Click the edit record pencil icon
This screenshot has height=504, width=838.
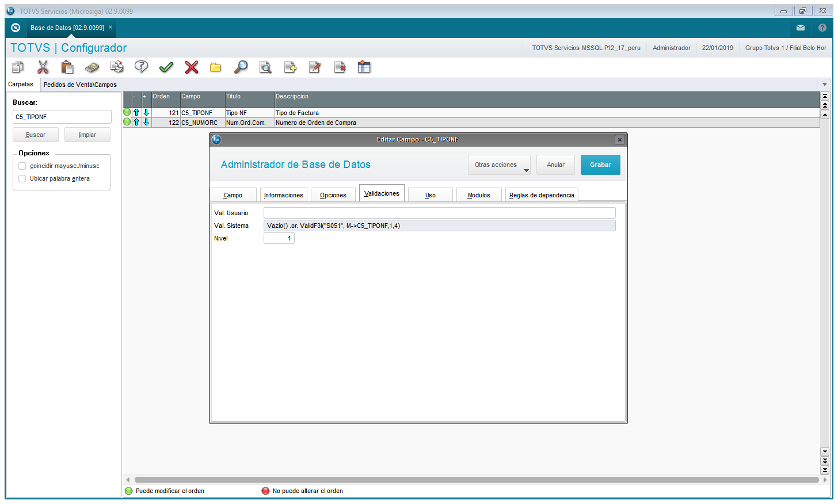[x=315, y=67]
